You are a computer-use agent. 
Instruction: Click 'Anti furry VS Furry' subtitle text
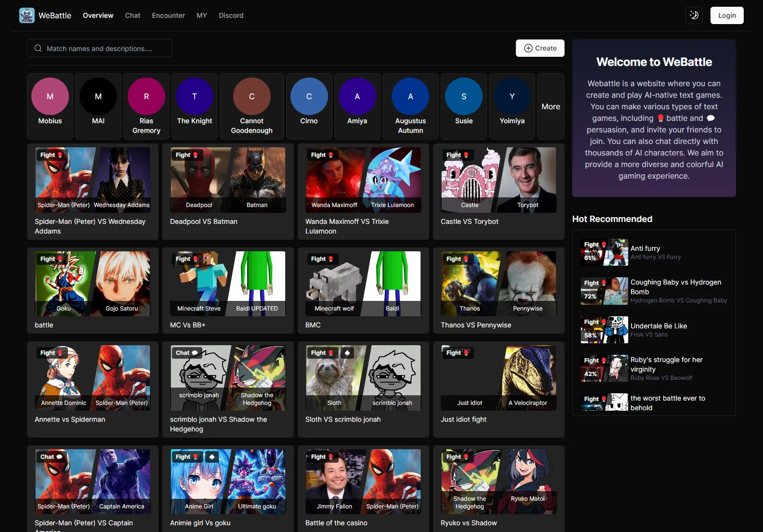click(656, 257)
